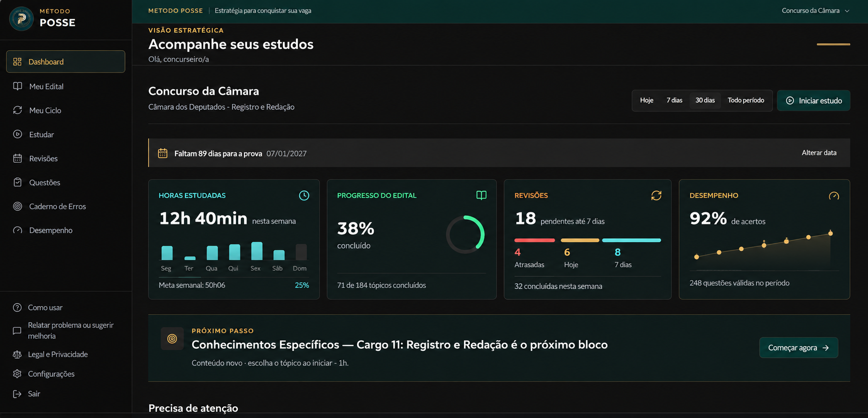Open the Concurso da Câmara dropdown
Screen dimensions: 868x418
coord(815,11)
